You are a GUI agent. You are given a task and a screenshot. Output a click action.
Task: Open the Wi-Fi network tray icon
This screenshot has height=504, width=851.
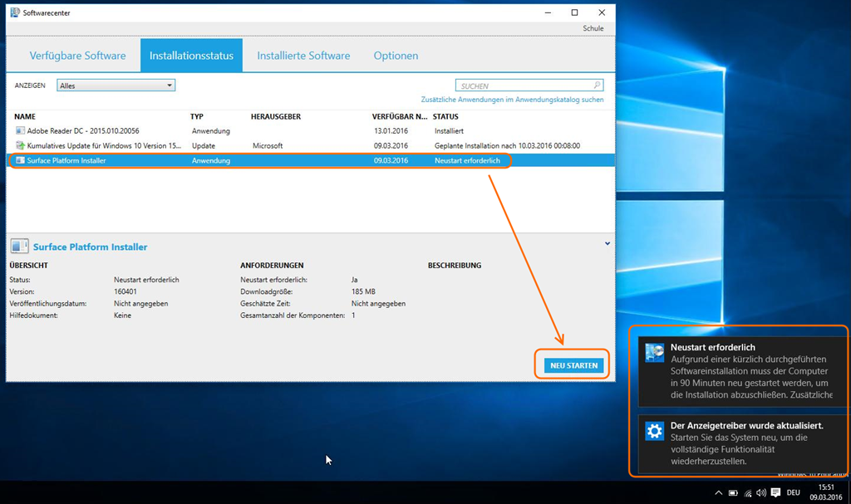(747, 492)
